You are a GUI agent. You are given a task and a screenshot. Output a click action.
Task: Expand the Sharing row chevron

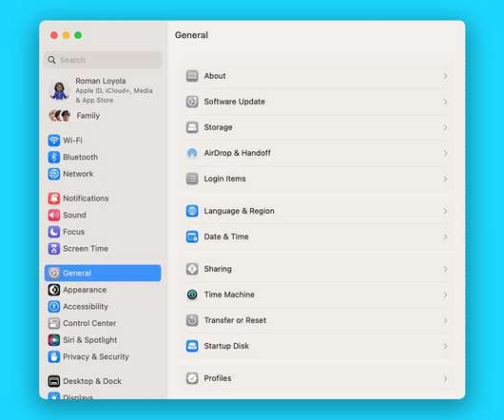coord(445,269)
